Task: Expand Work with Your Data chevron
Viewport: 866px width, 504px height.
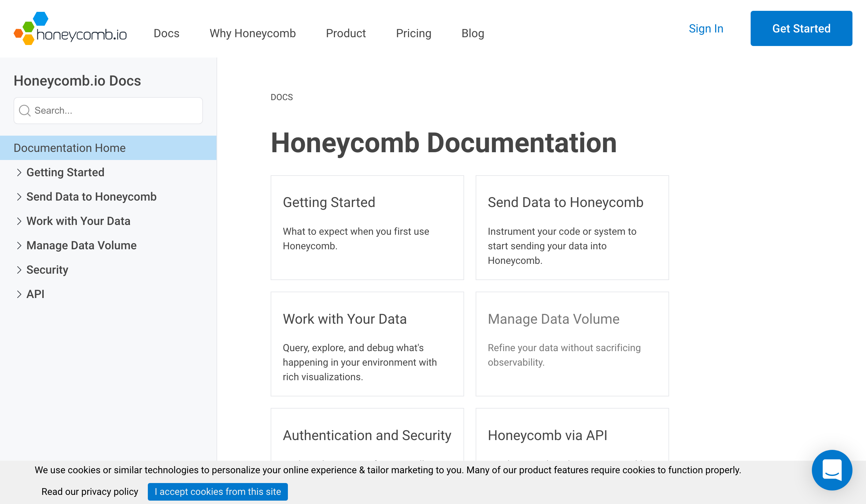Action: coord(19,221)
